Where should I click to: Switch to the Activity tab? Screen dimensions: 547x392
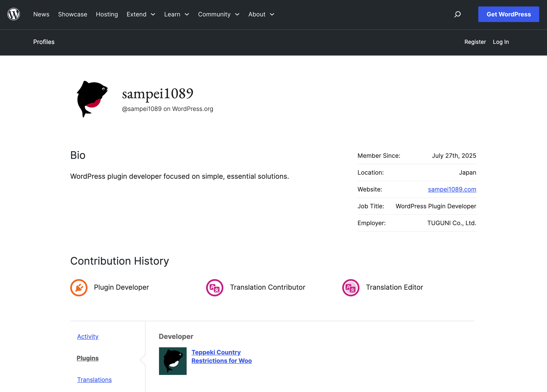(x=87, y=336)
